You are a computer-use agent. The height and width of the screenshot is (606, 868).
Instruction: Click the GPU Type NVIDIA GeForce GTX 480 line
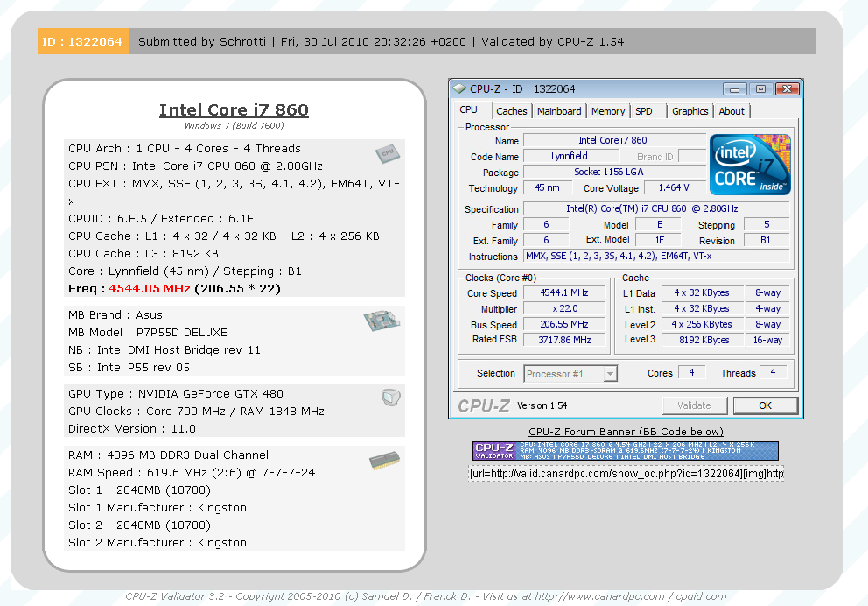[x=176, y=394]
